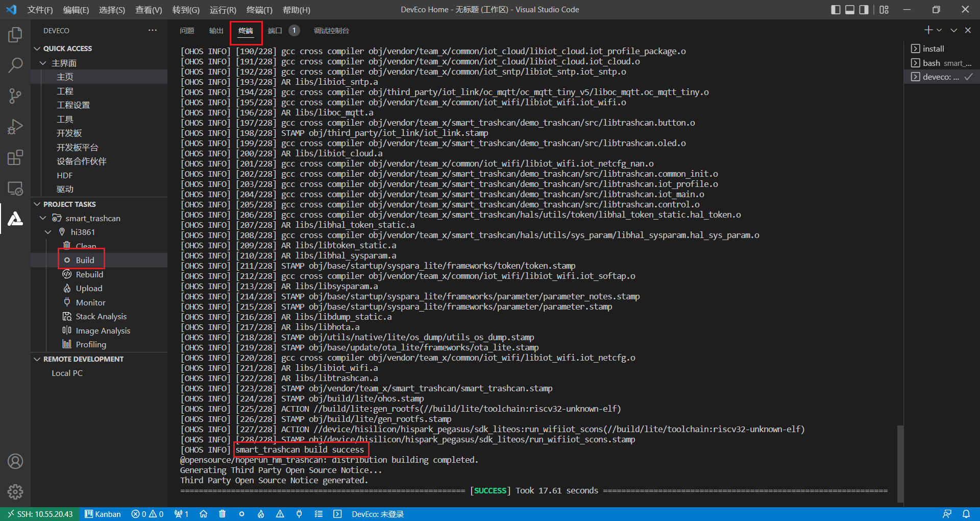Image resolution: width=980 pixels, height=521 pixels.
Task: Open the 文件(F) menu
Action: 40,10
